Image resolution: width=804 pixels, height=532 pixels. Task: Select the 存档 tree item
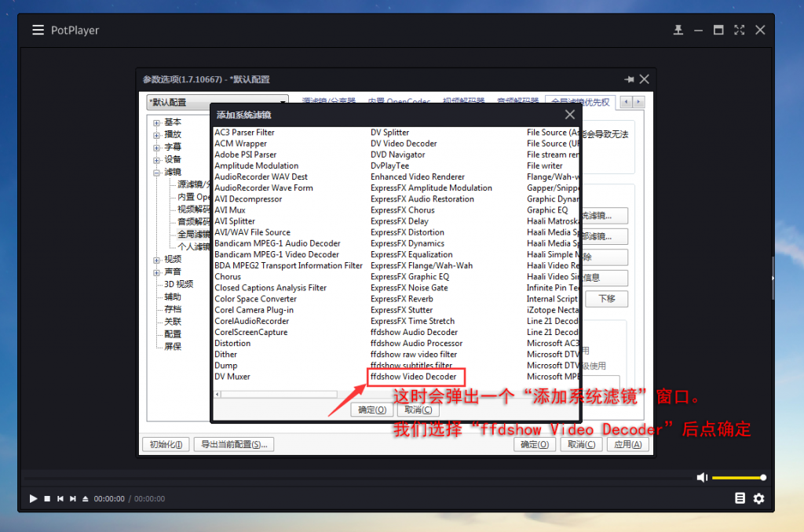pos(173,309)
